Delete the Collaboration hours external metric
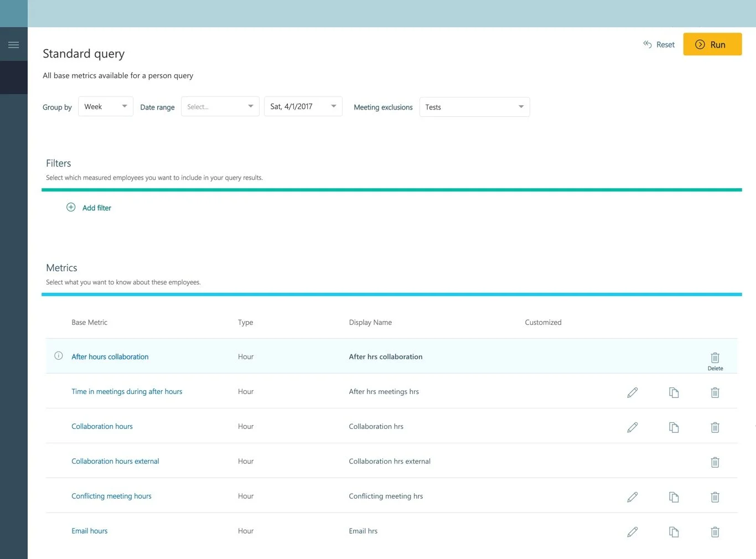The width and height of the screenshot is (756, 559). pyautogui.click(x=714, y=462)
